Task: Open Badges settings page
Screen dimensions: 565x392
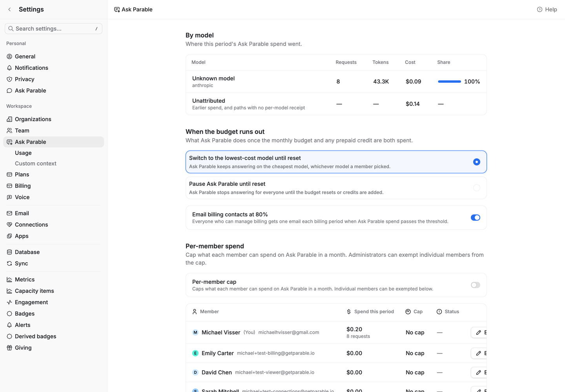Action: [53, 314]
